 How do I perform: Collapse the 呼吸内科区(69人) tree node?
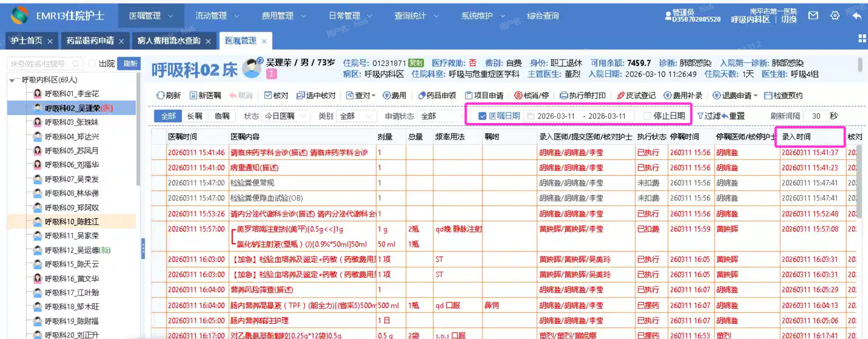[12, 80]
